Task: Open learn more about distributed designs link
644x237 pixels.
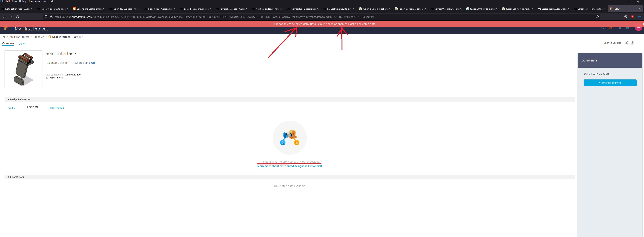Action: (289, 166)
